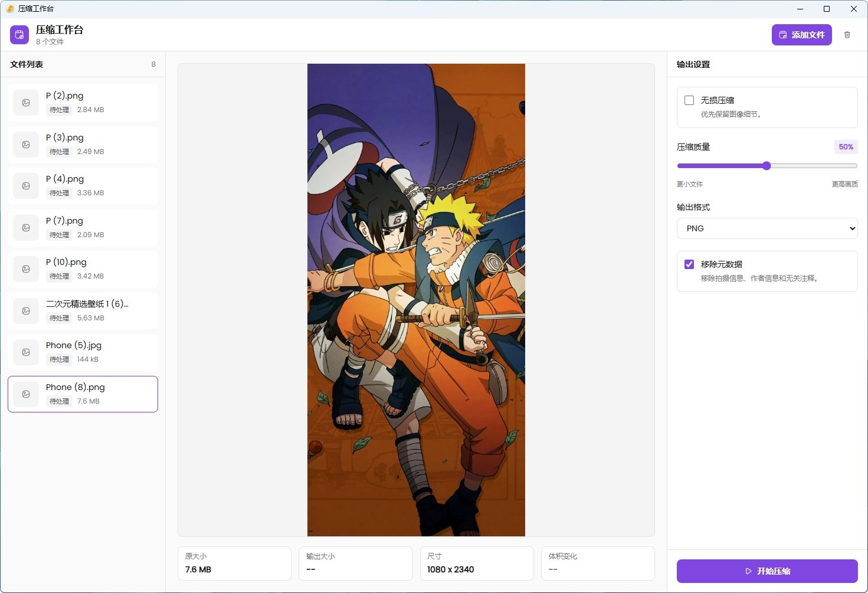The width and height of the screenshot is (868, 593).
Task: Click the 5.63 MB file size text
Action: 90,318
